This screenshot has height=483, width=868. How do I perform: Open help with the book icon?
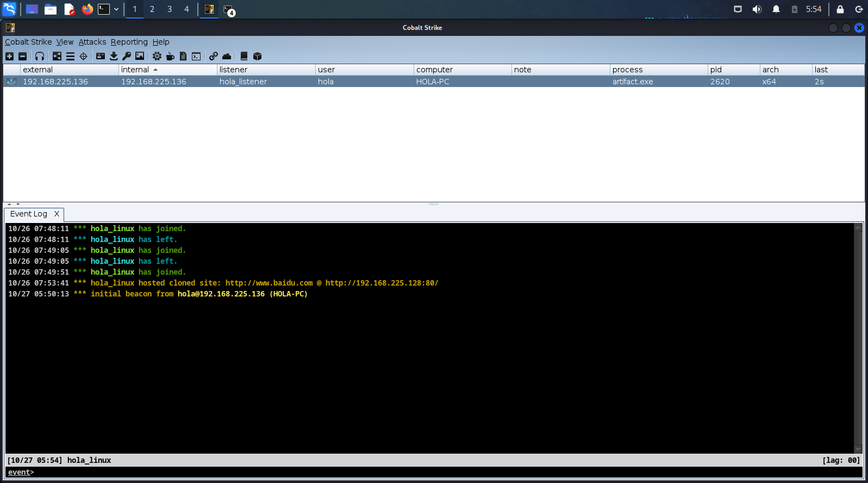(244, 56)
